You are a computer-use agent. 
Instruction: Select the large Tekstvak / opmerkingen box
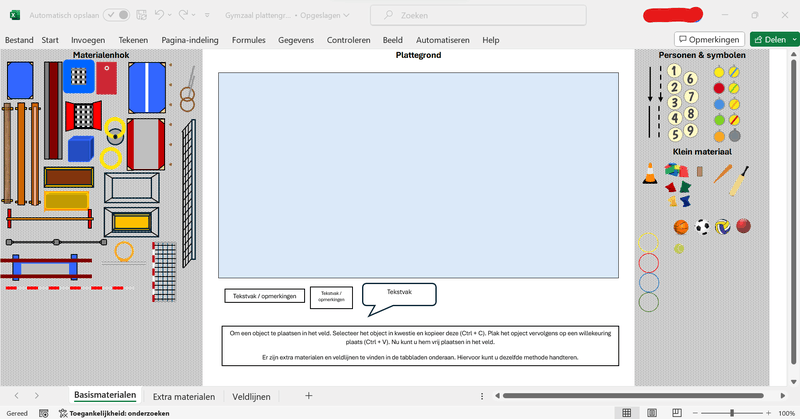(264, 295)
